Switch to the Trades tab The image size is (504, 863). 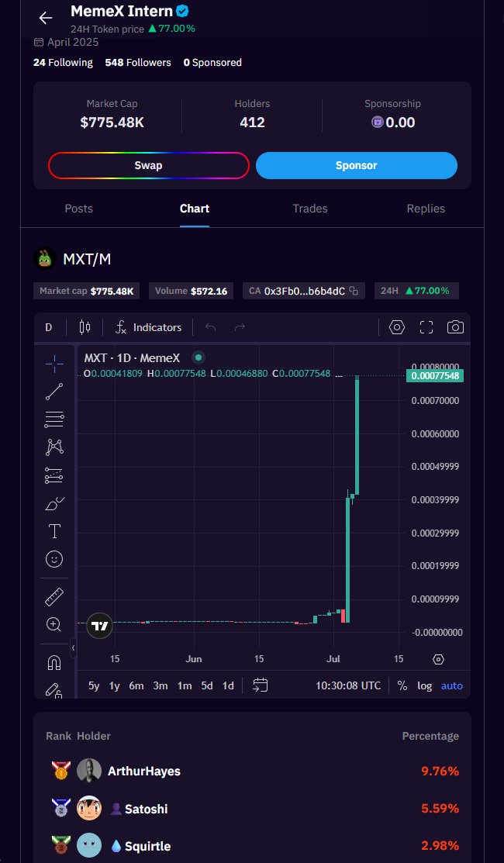click(310, 209)
